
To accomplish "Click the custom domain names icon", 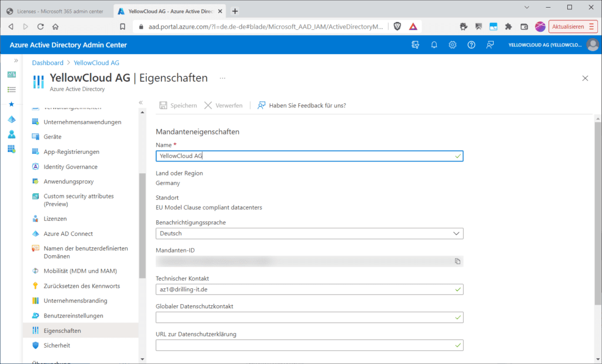I will (x=35, y=248).
